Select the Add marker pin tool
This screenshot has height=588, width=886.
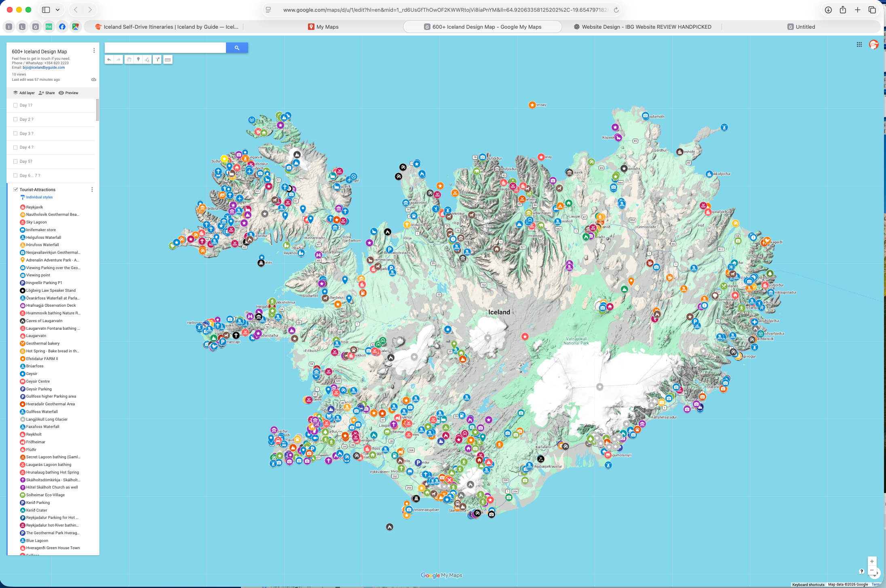point(138,59)
